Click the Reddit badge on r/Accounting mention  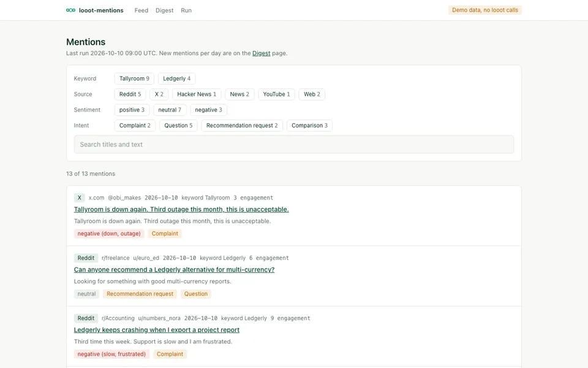coord(86,318)
